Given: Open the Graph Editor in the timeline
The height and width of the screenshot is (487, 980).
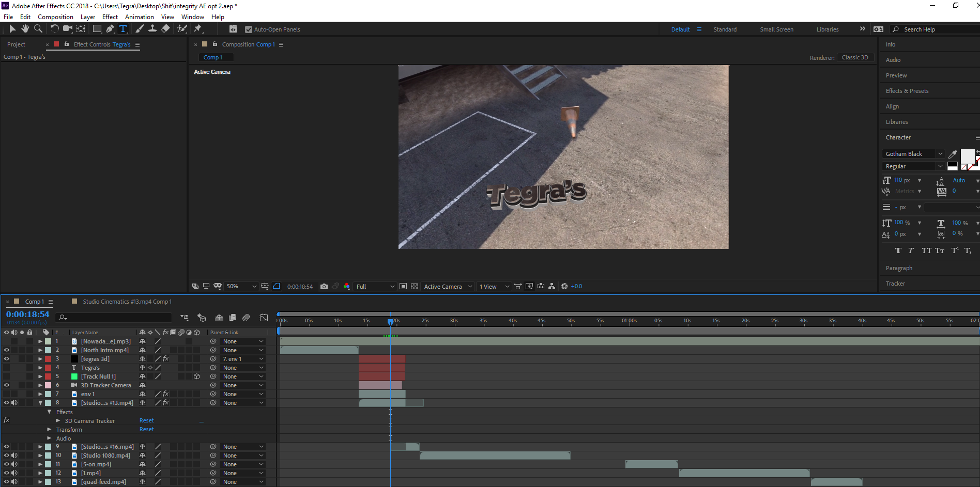Looking at the screenshot, I should click(264, 318).
